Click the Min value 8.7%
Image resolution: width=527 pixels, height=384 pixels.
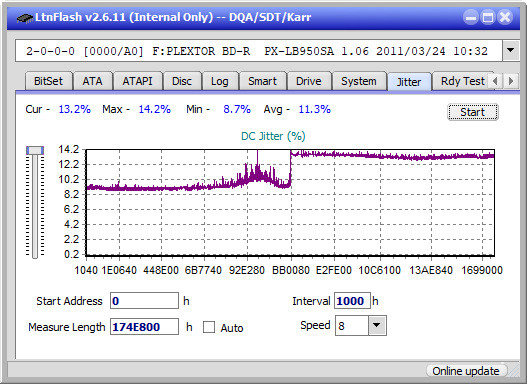pyautogui.click(x=237, y=109)
